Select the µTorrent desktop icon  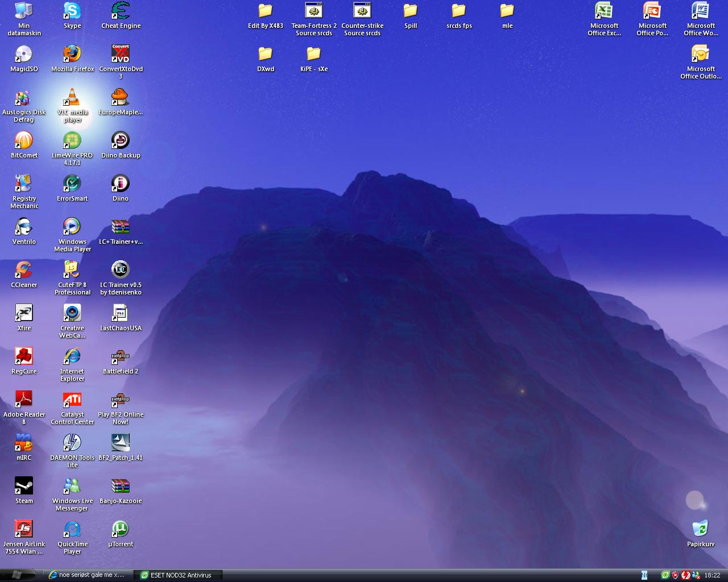coord(121,534)
